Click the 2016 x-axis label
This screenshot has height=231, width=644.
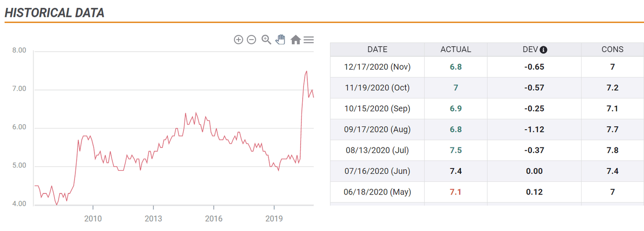[x=214, y=218]
